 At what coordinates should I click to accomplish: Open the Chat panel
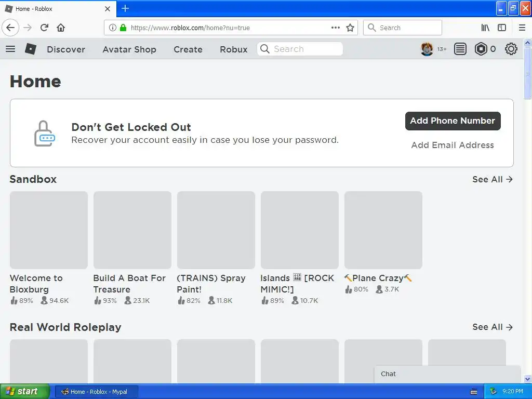447,374
